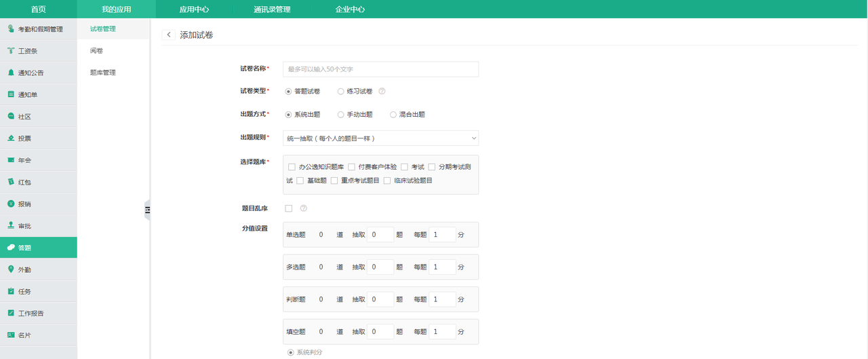Click the help icon next to 题目乱序
The width and height of the screenshot is (868, 359).
coord(304,208)
